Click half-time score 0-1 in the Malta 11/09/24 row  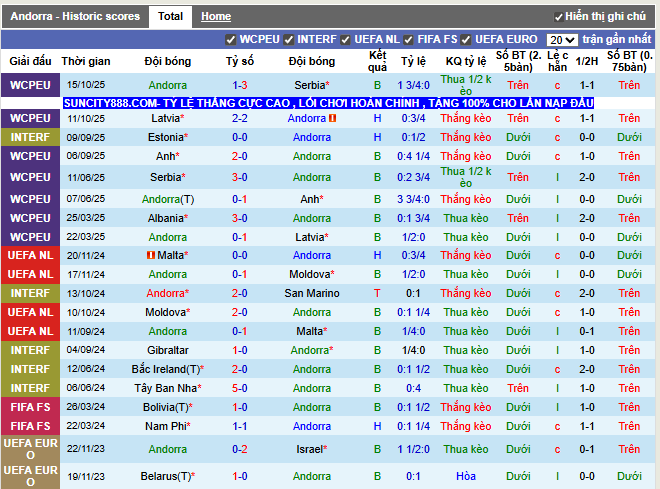(587, 331)
